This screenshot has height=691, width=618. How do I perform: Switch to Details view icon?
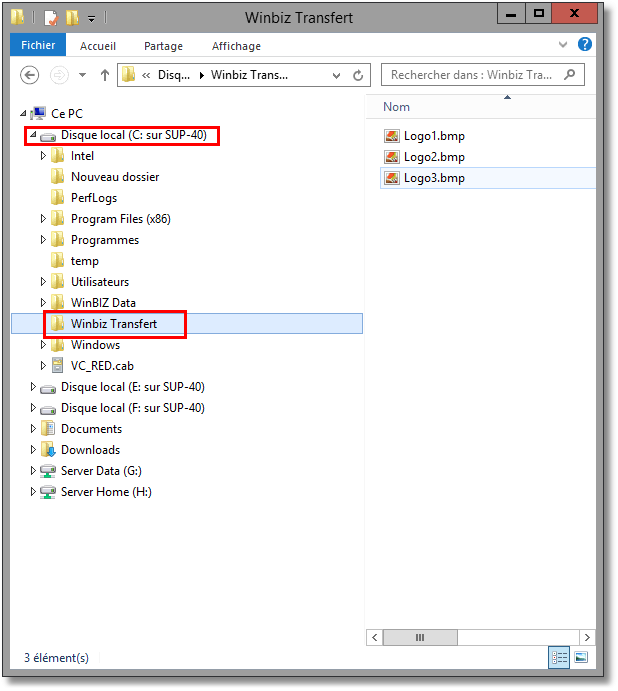click(x=559, y=658)
